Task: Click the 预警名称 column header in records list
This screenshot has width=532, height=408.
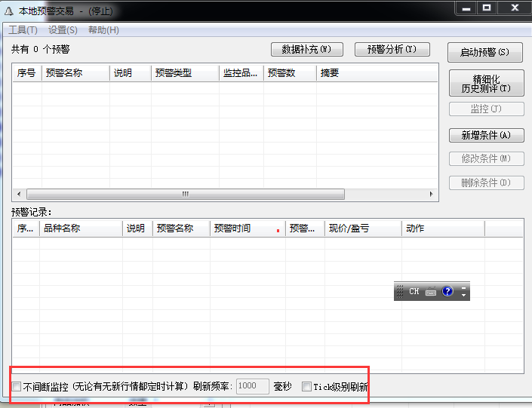Action: (181, 229)
